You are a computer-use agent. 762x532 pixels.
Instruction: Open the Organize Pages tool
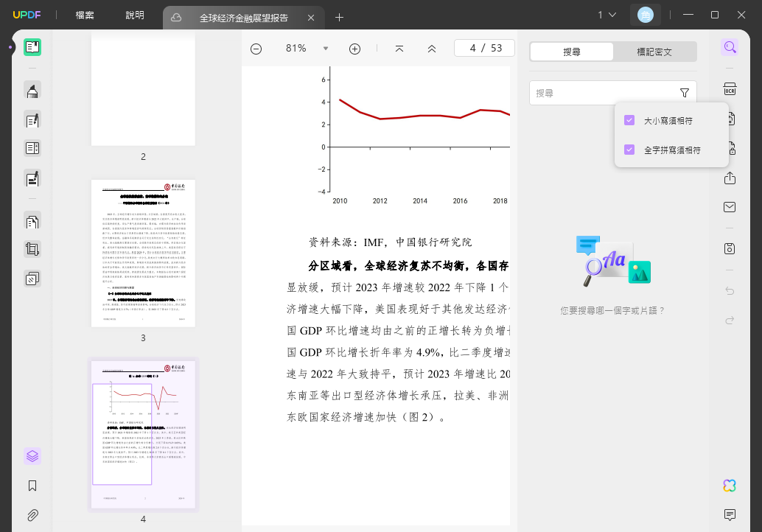(x=32, y=222)
